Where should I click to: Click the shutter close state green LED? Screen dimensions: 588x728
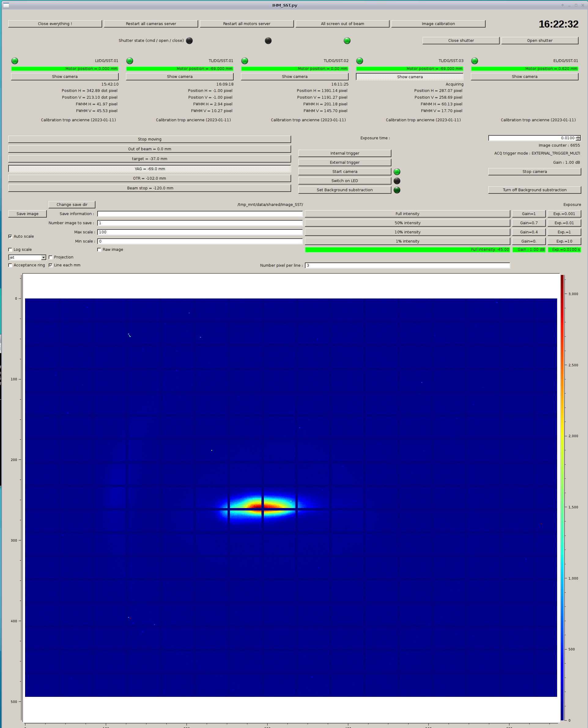[347, 41]
